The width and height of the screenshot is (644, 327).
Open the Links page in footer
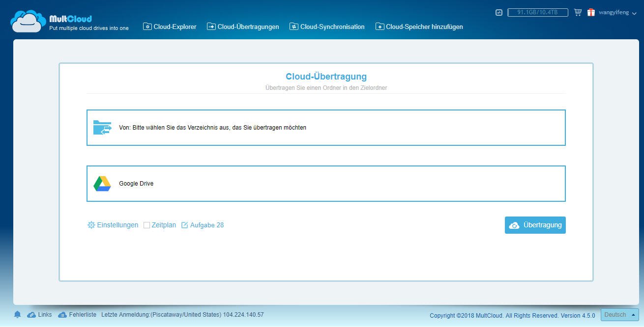(40, 315)
